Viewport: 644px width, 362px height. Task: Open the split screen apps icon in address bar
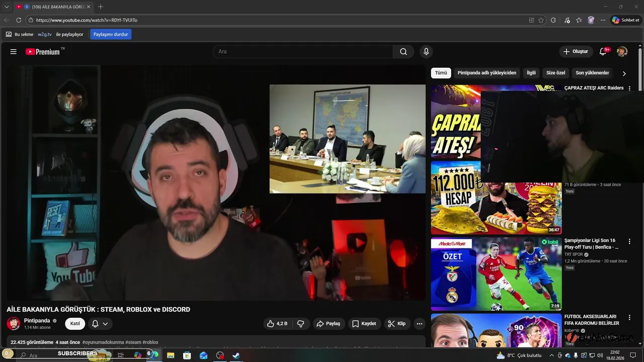531,20
